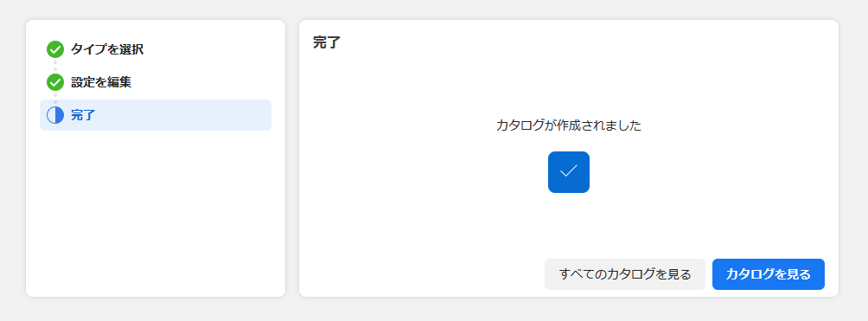Screen dimensions: 868x321
Task: Select the 設定を編集 step label
Action: pos(101,82)
